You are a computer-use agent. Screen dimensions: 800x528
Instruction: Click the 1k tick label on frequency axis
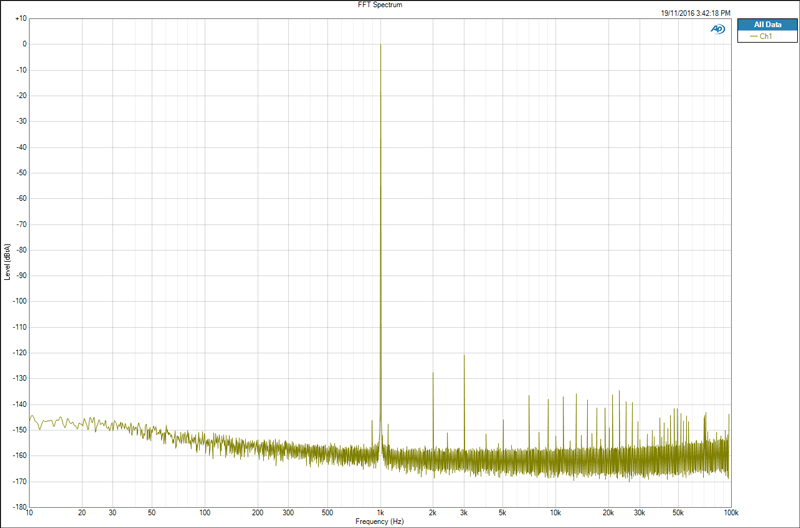tap(380, 513)
